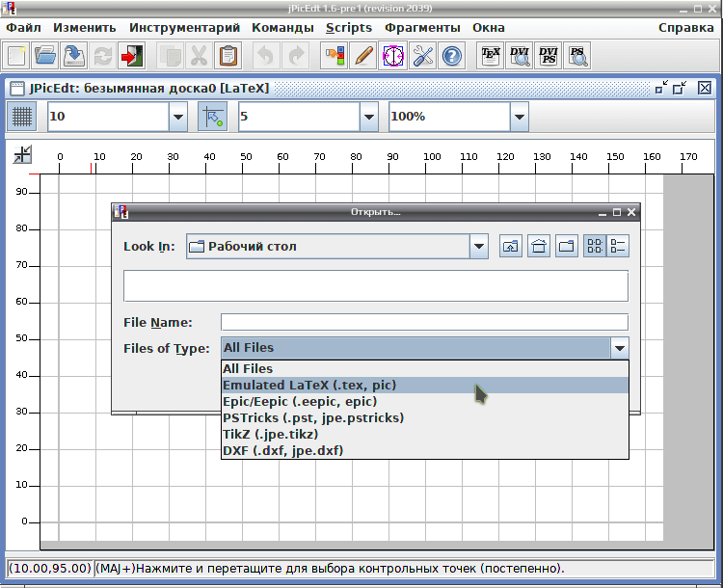This screenshot has width=723, height=588.
Task: Preview PostScript with the PS icon
Action: click(577, 56)
